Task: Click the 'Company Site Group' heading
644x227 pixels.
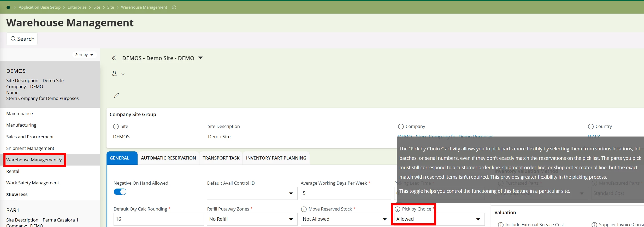Action: [133, 115]
